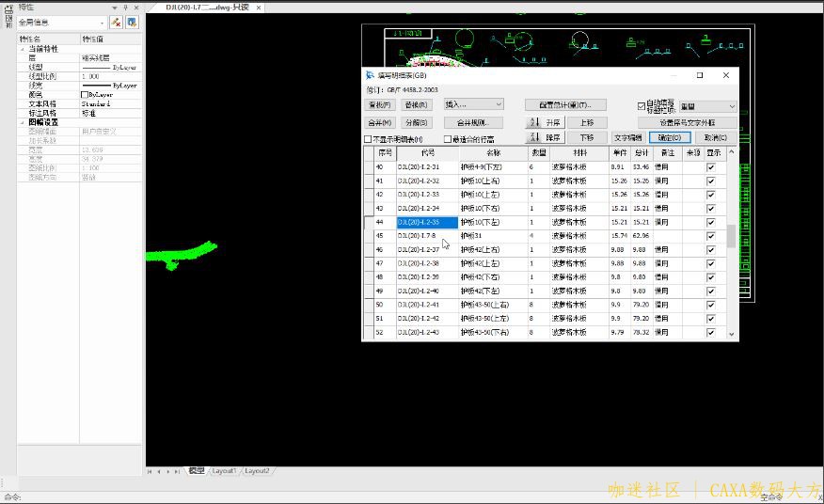Viewport: 824px width, 504px height.
Task: Open the 特性 panel options arrow
Action: (114, 7)
